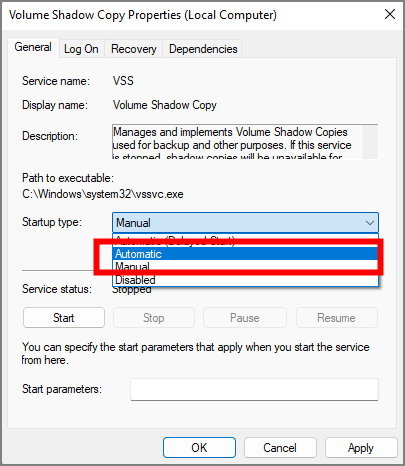Click the greyed-out Stop button
This screenshot has height=466, width=405.
click(x=154, y=318)
